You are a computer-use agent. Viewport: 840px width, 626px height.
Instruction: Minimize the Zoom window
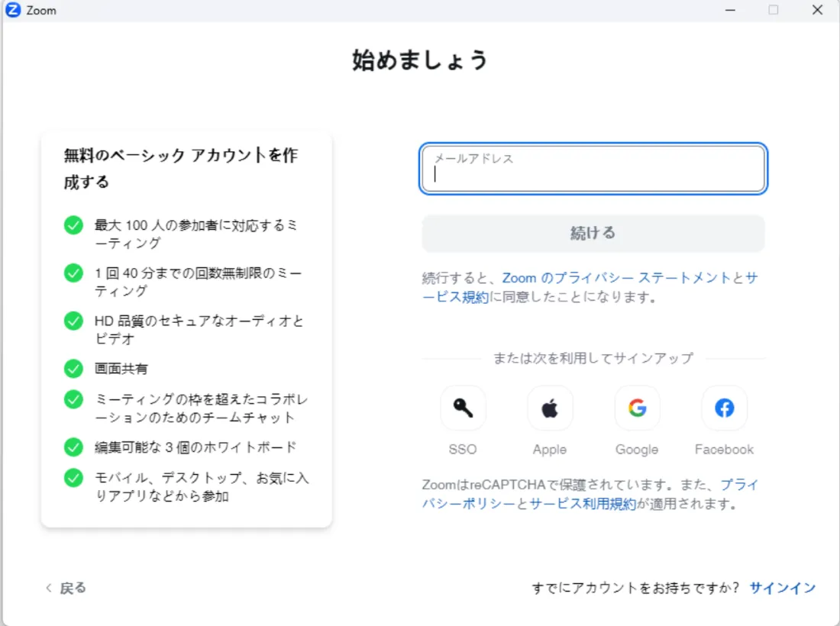(x=730, y=11)
